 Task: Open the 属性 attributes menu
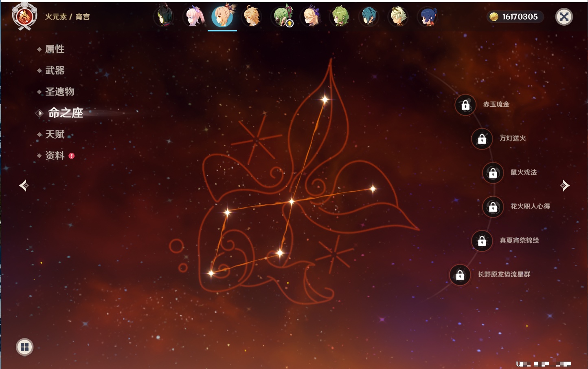[x=55, y=49]
